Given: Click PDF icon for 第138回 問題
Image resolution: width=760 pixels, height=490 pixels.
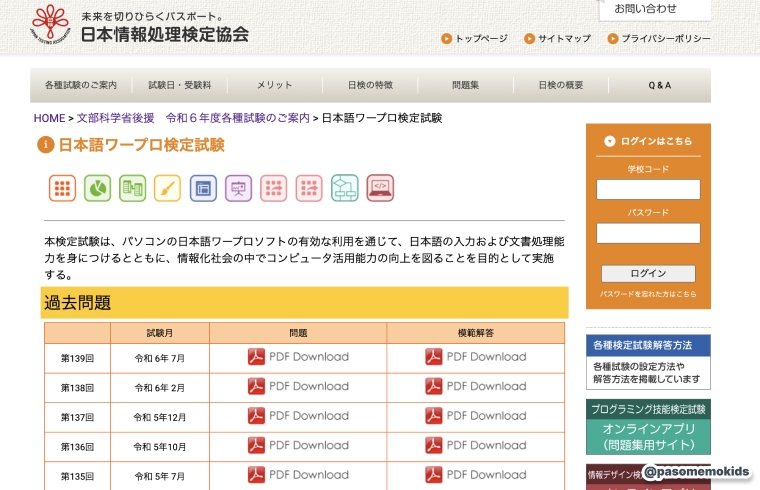Looking at the screenshot, I should point(256,386).
